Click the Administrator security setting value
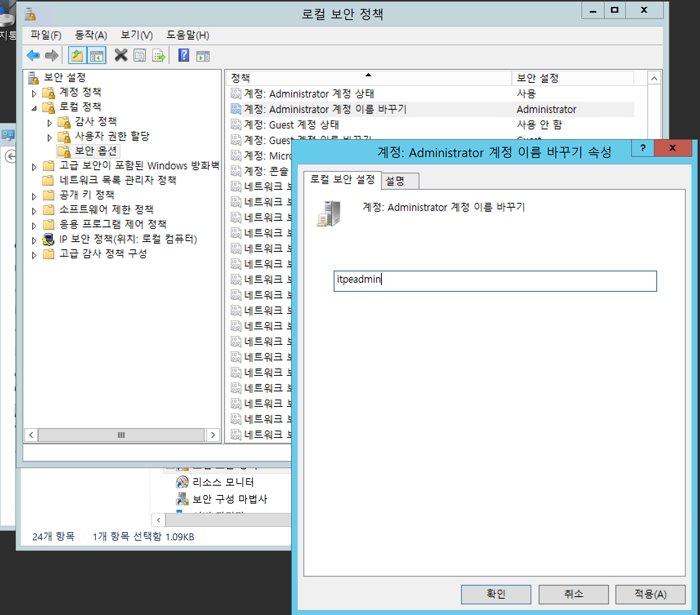Image resolution: width=700 pixels, height=615 pixels. click(546, 109)
